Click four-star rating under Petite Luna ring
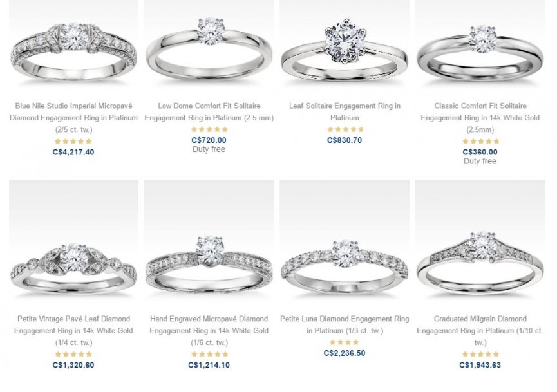 pos(345,342)
